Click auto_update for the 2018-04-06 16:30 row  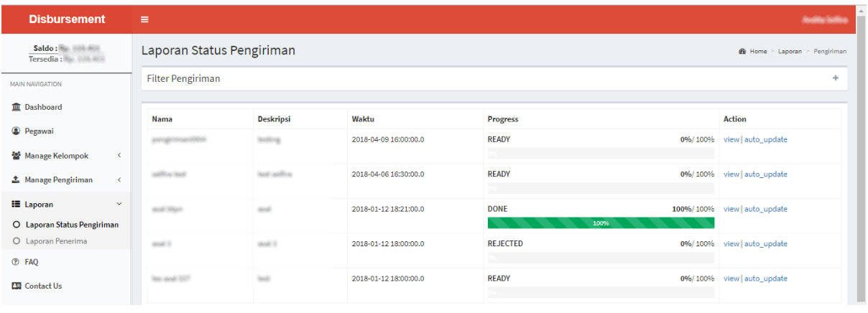coord(765,174)
